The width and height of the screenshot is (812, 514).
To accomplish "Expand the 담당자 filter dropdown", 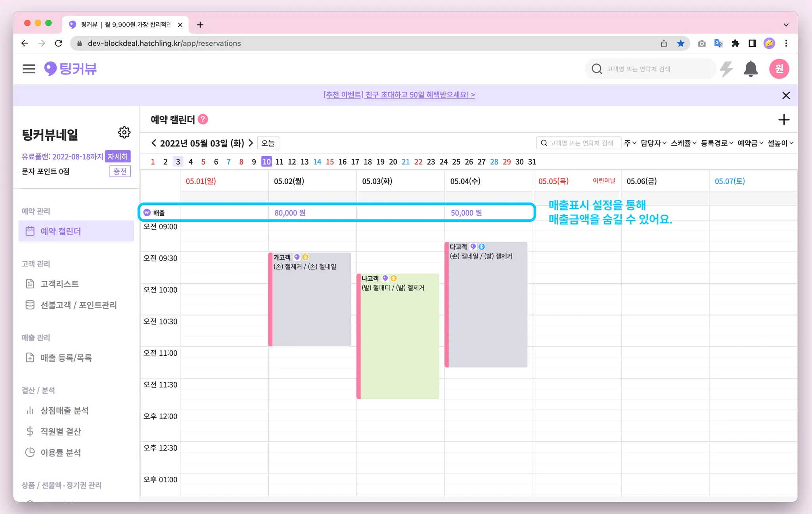I will click(x=653, y=143).
